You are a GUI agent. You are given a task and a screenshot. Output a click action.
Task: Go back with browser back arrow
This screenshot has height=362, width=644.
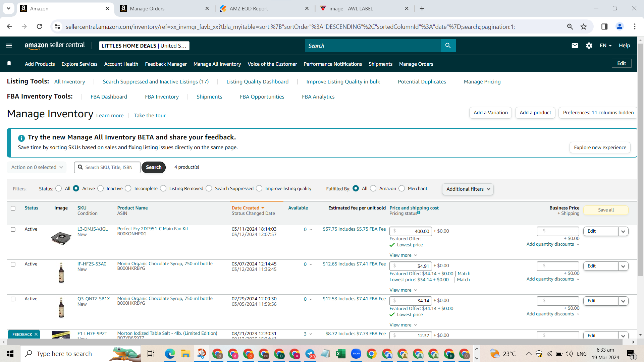point(9,26)
